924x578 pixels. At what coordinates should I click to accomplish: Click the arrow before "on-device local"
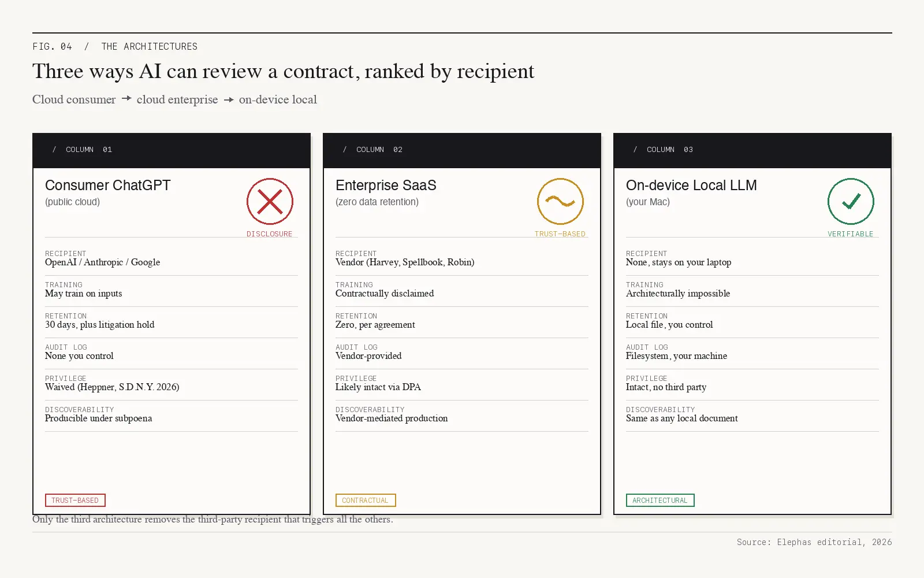pyautogui.click(x=229, y=99)
